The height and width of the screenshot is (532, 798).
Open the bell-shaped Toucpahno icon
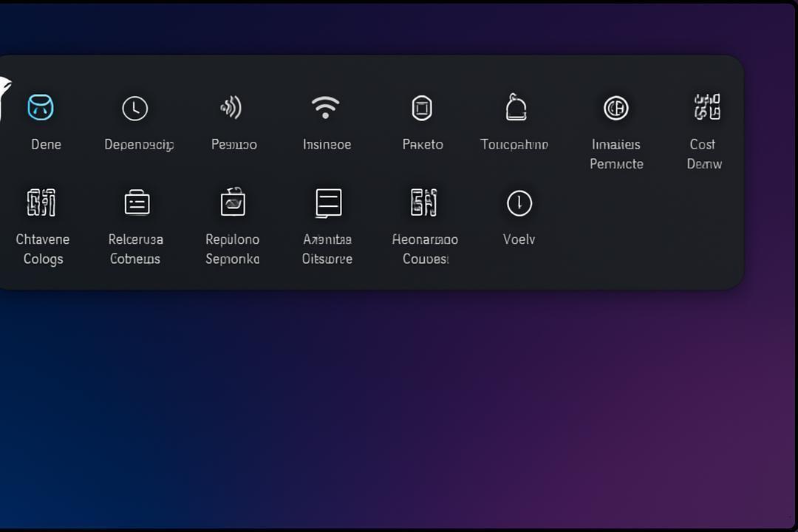[x=516, y=107]
